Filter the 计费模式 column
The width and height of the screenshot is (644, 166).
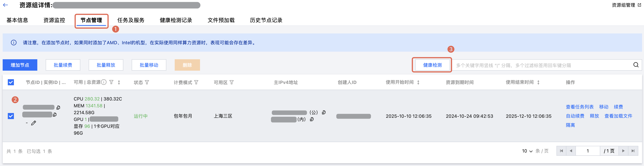[196, 82]
